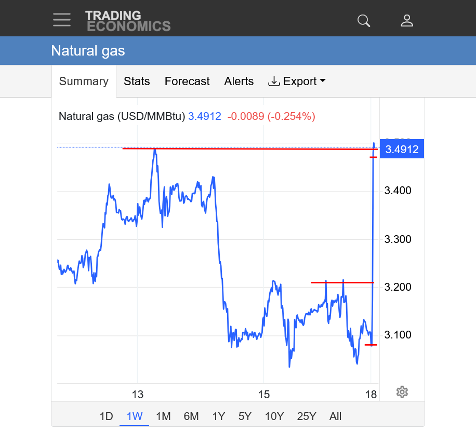Switch to the Stats tab
The height and width of the screenshot is (448, 476).
click(137, 82)
